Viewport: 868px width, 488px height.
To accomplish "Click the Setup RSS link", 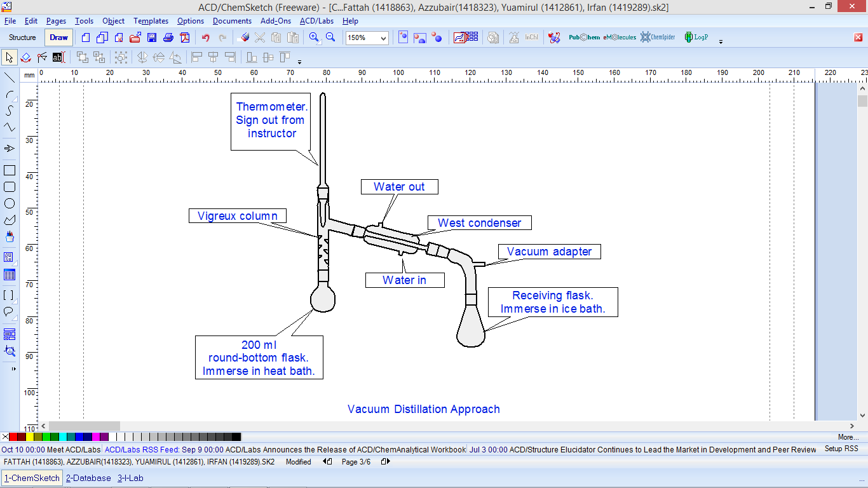I will (841, 449).
